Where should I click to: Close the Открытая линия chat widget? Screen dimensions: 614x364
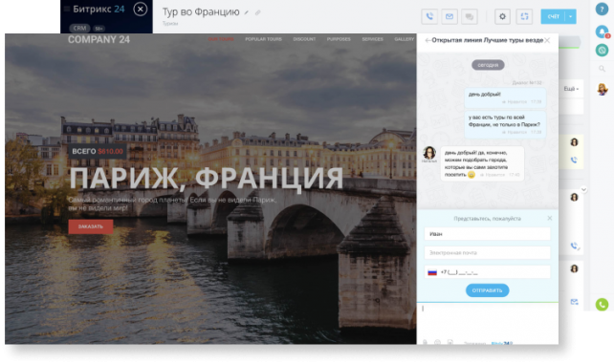(547, 40)
